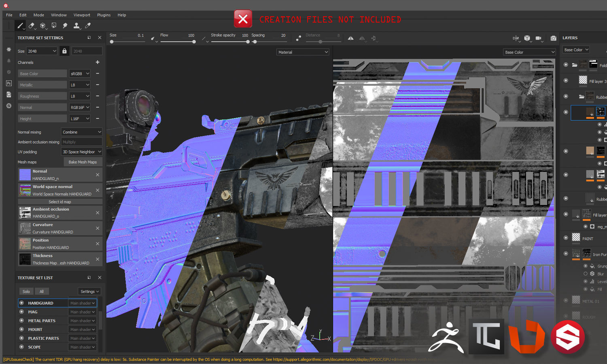This screenshot has width=607, height=364.
Task: Adjust the Spacing slider
Action: (x=269, y=42)
